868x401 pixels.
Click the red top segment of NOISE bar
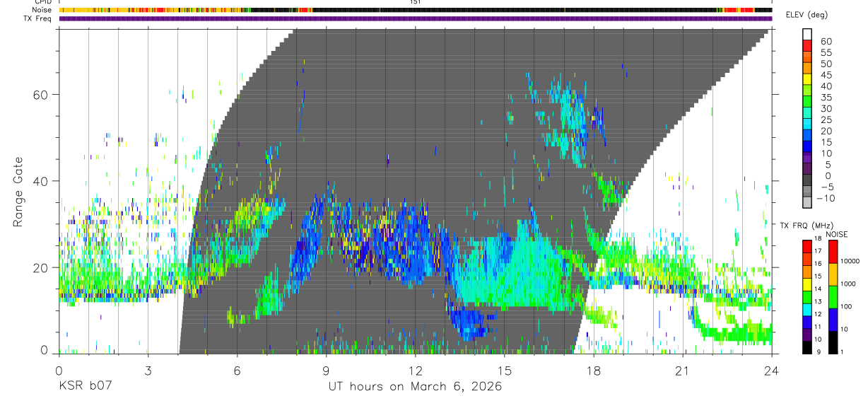833,251
